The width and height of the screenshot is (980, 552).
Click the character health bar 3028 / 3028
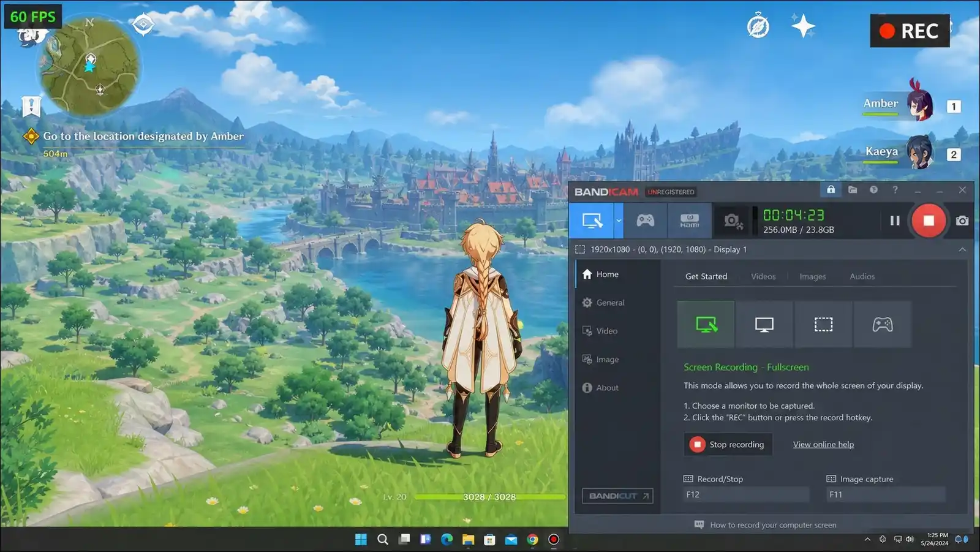[x=489, y=497]
